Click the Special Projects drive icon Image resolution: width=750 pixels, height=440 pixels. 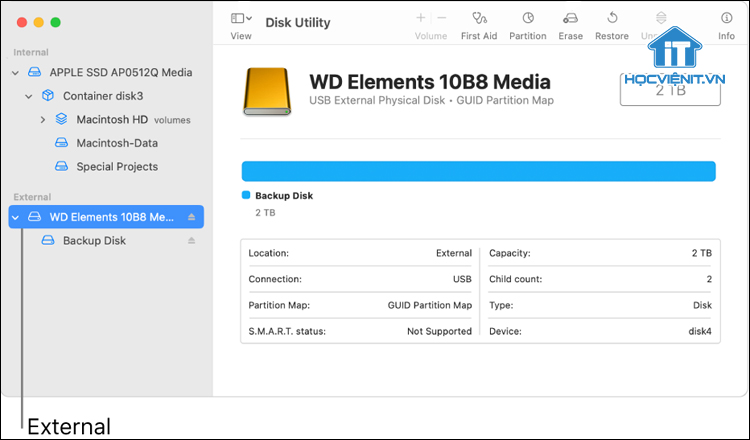tap(61, 166)
